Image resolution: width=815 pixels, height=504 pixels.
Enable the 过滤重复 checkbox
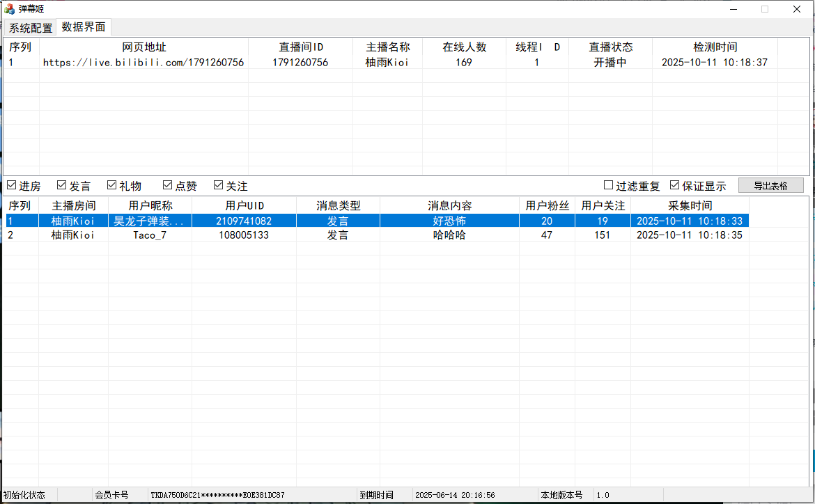609,186
